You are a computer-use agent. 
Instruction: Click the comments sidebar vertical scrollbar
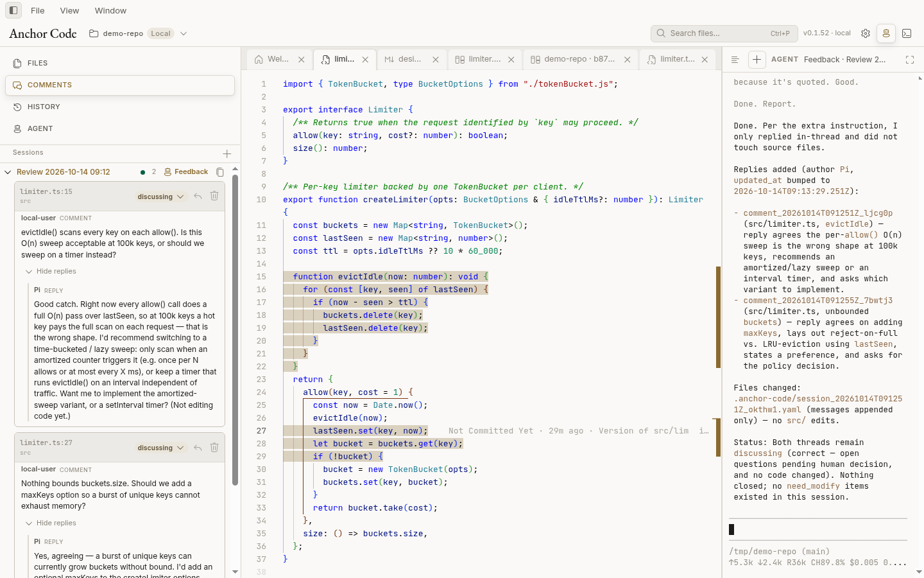(x=235, y=330)
